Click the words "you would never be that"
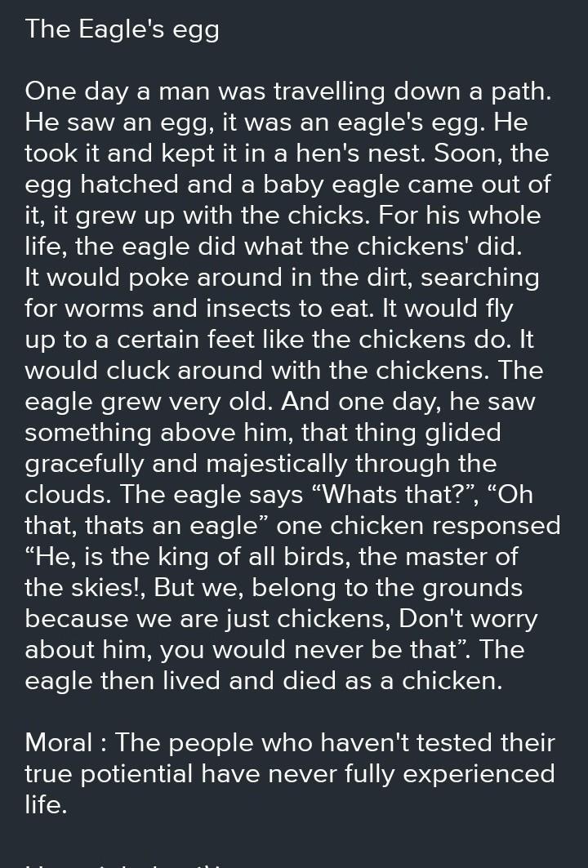Image resolution: width=588 pixels, height=868 pixels. [308, 649]
